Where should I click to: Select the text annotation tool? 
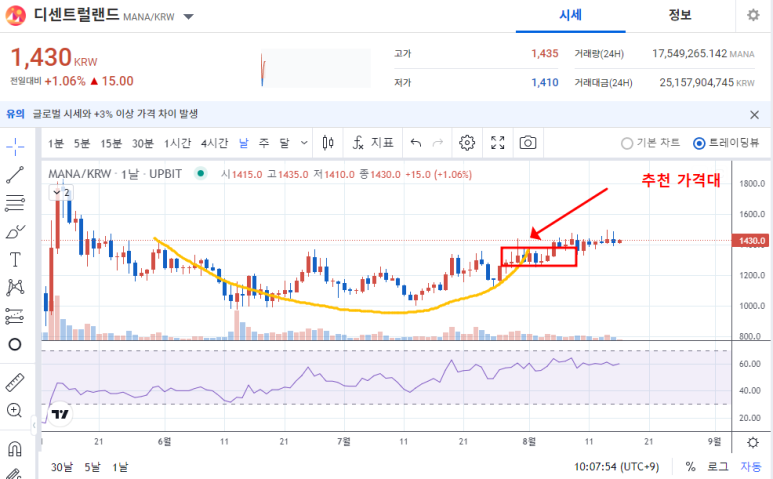pyautogui.click(x=15, y=259)
